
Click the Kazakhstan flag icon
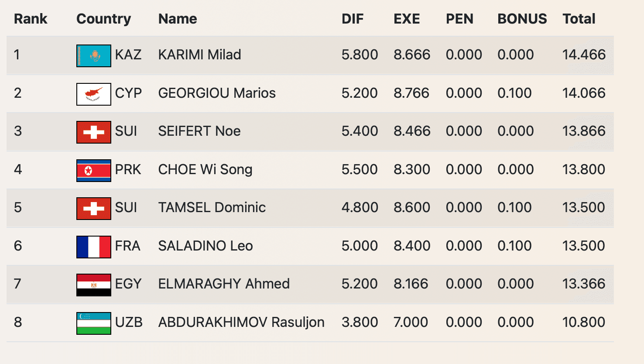tap(93, 55)
